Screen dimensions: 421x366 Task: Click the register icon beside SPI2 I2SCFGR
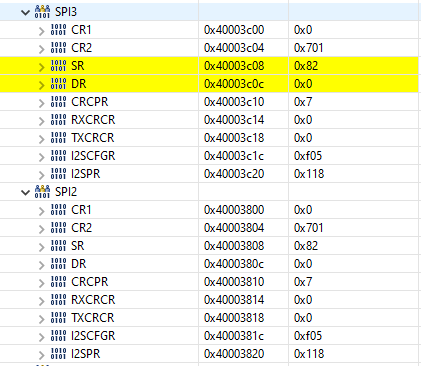pos(58,336)
